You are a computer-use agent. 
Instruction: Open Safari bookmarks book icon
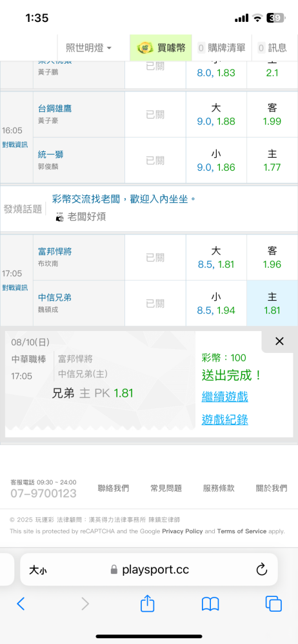pyautogui.click(x=210, y=604)
